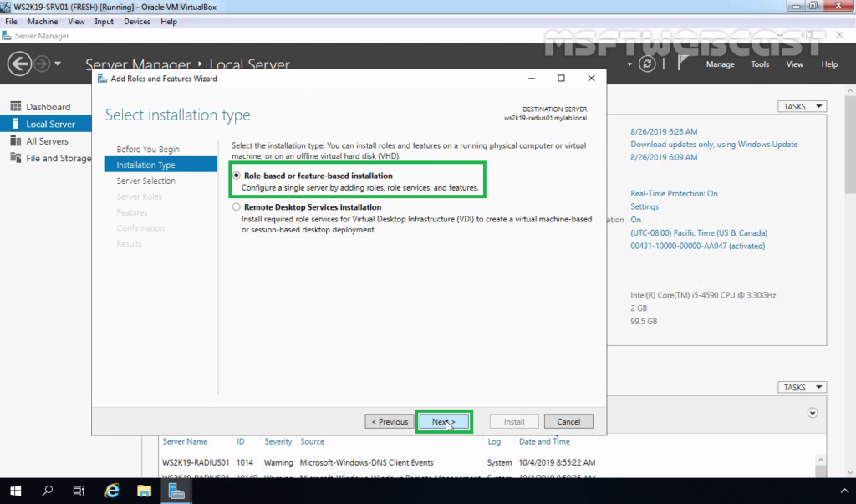Open Task View on taskbar
The width and height of the screenshot is (856, 504).
pyautogui.click(x=79, y=491)
